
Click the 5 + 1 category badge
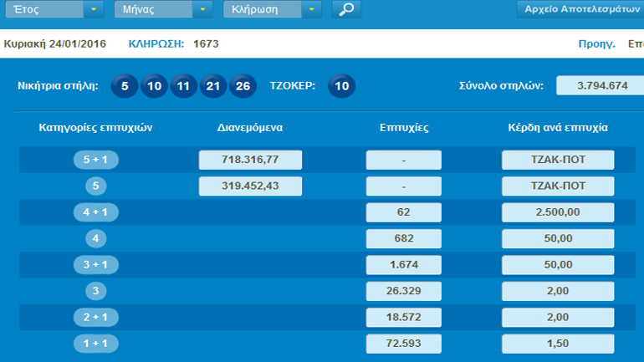coord(95,160)
